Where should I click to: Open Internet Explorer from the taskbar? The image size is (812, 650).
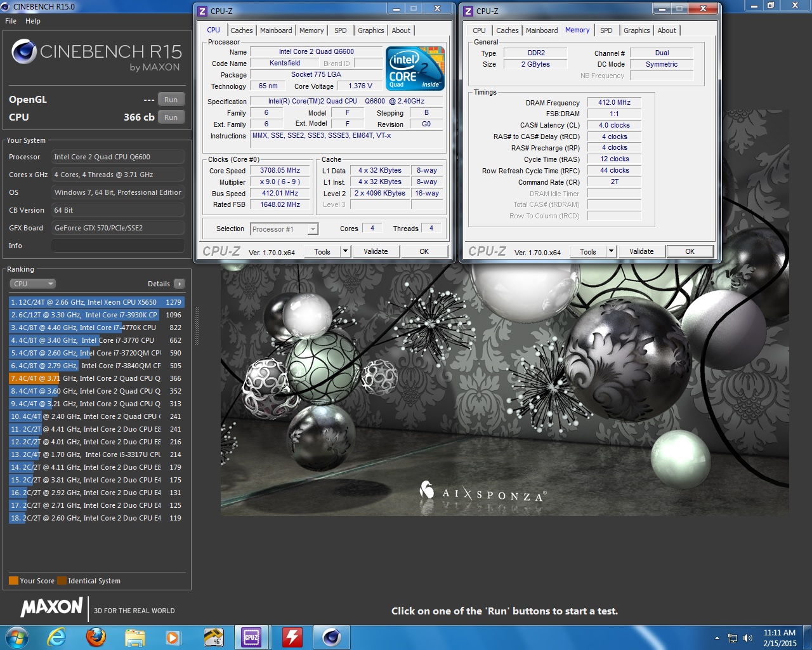coord(56,637)
